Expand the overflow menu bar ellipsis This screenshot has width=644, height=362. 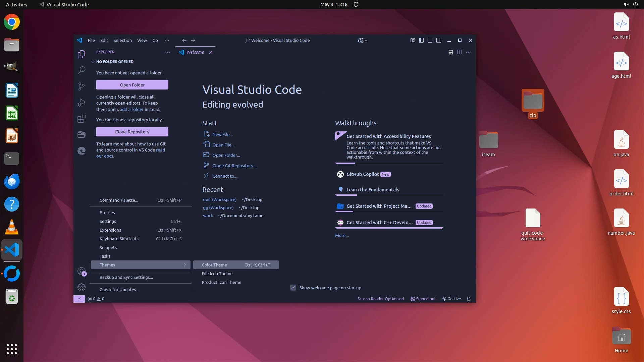click(x=167, y=40)
